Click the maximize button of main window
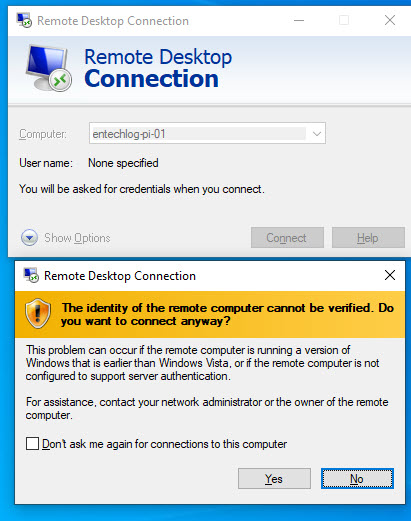Image resolution: width=411 pixels, height=521 pixels. click(x=344, y=20)
